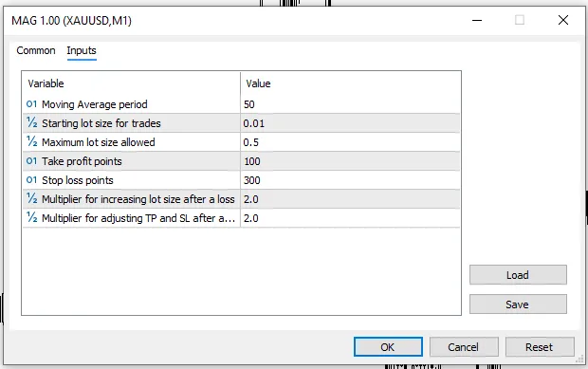The height and width of the screenshot is (369, 588).
Task: Edit Maximum lot size value 0.5
Action: (350, 142)
